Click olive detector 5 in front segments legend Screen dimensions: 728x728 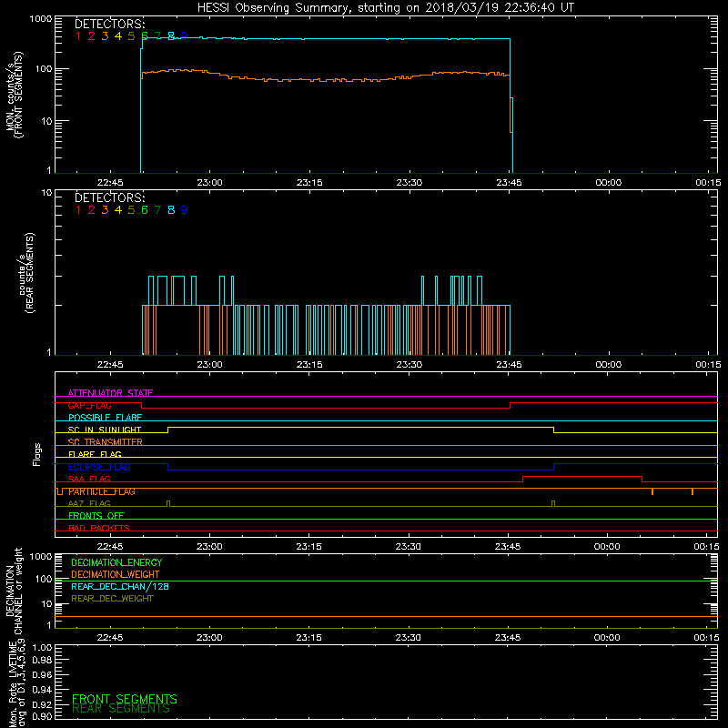(131, 35)
